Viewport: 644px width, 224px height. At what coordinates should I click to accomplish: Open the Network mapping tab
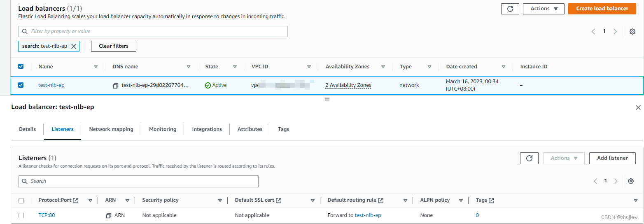[x=111, y=129]
